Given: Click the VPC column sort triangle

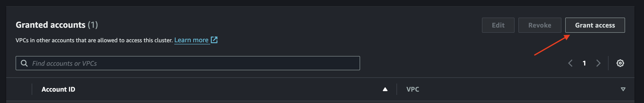Looking at the screenshot, I should tap(623, 89).
